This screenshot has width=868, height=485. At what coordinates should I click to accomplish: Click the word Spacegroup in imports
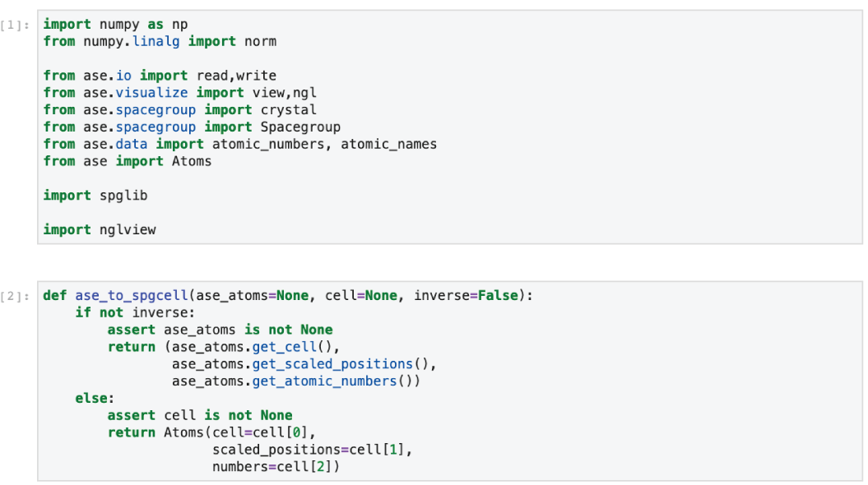click(300, 127)
